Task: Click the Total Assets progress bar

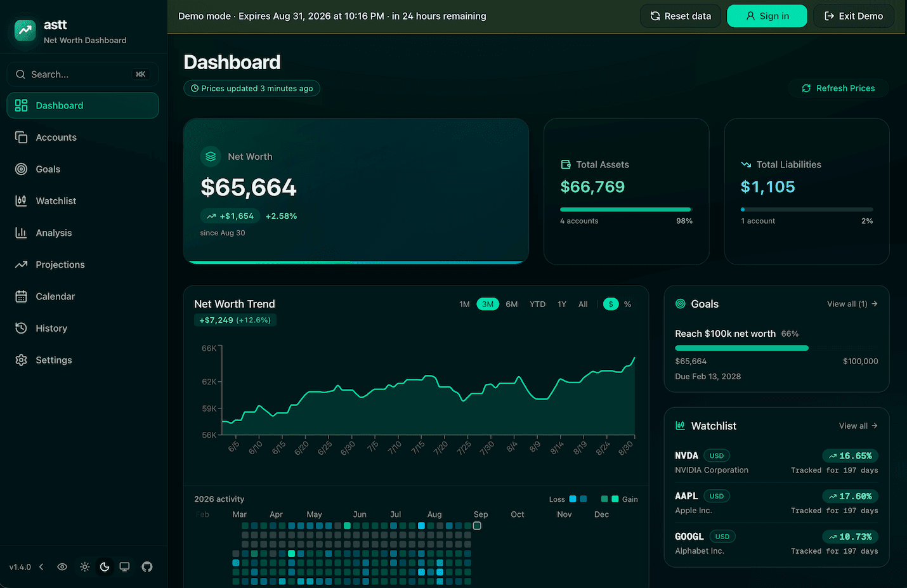Action: (x=626, y=209)
